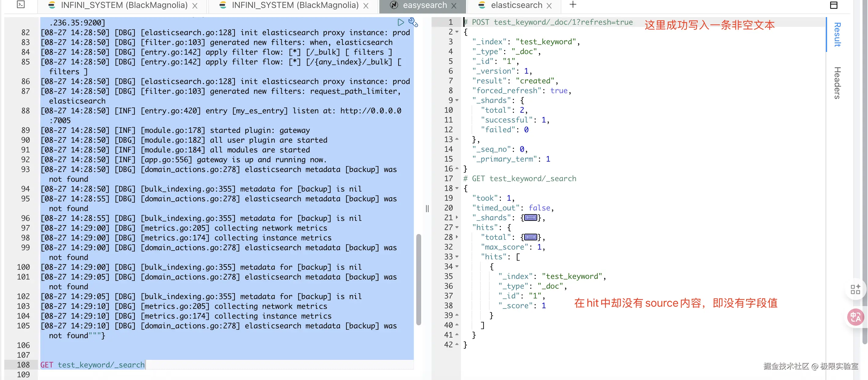The image size is (868, 380).
Task: Close the easysearch tab
Action: [454, 6]
